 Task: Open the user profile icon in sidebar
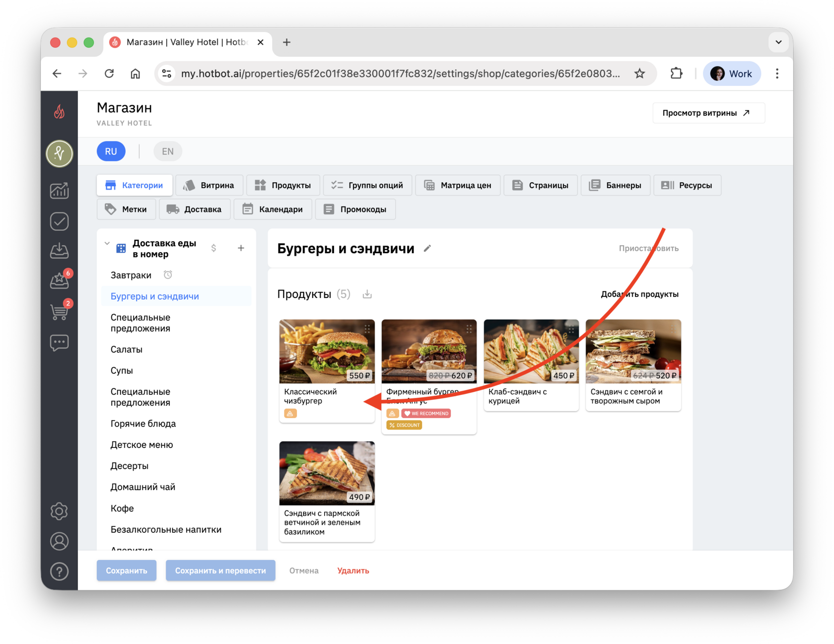point(59,541)
